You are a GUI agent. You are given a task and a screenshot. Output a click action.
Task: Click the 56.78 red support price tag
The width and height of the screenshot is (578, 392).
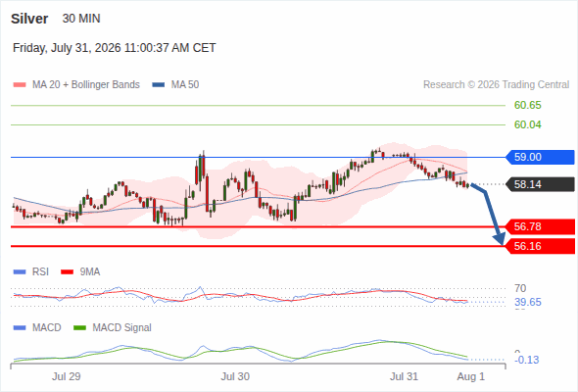(x=540, y=226)
